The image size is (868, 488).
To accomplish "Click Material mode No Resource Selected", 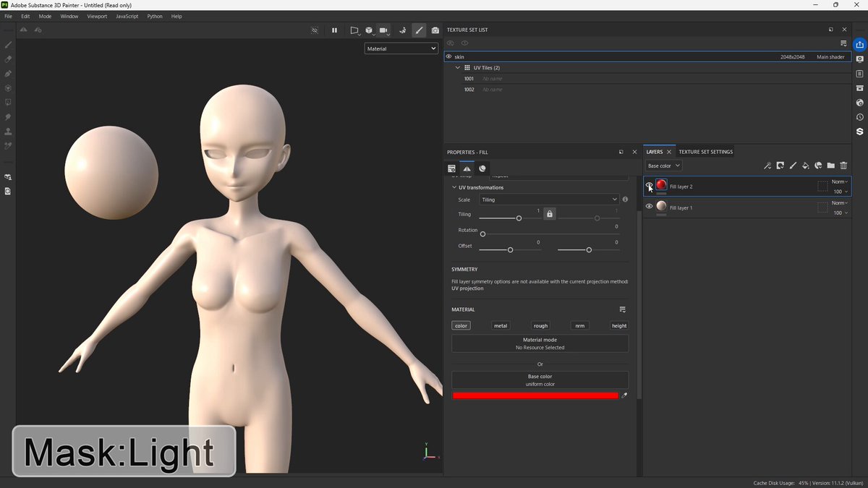I will [x=540, y=343].
